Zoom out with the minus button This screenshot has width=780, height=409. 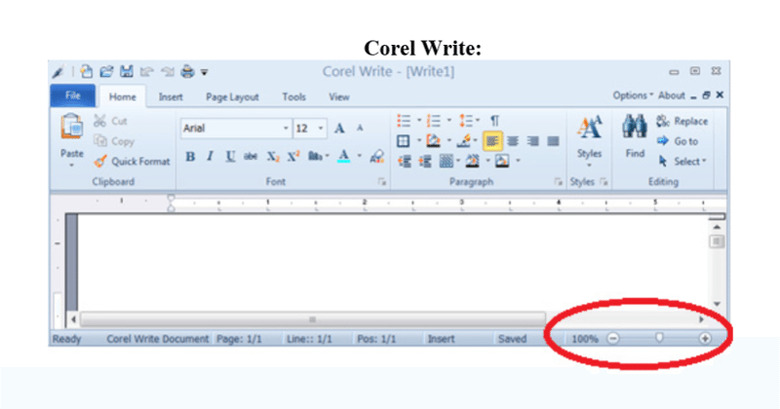pyautogui.click(x=613, y=339)
